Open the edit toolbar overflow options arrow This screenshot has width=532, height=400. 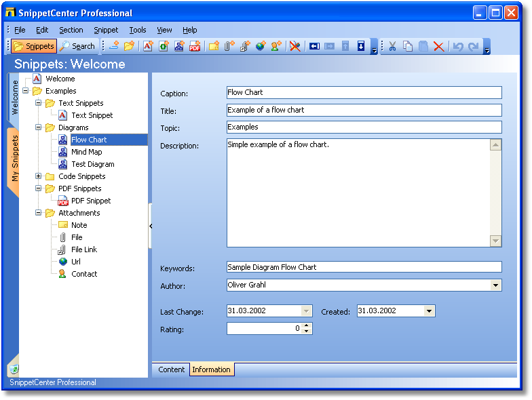pos(487,47)
